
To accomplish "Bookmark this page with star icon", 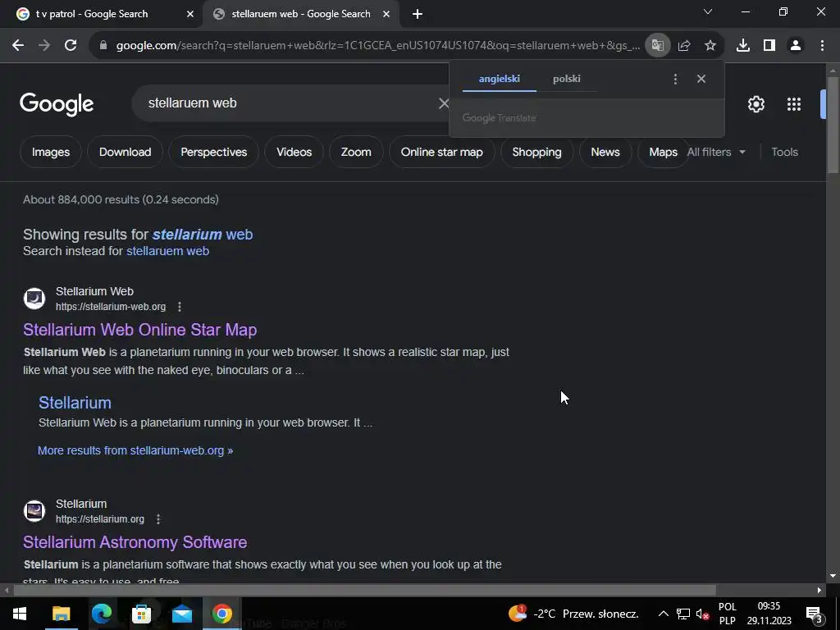I will tap(710, 46).
